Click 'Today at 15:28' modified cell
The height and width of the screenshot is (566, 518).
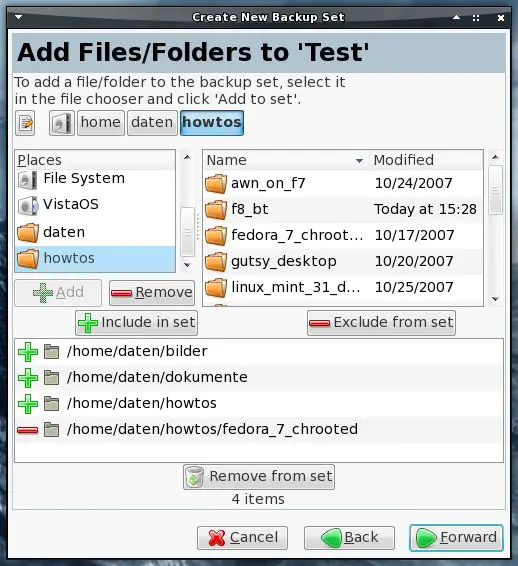(425, 210)
